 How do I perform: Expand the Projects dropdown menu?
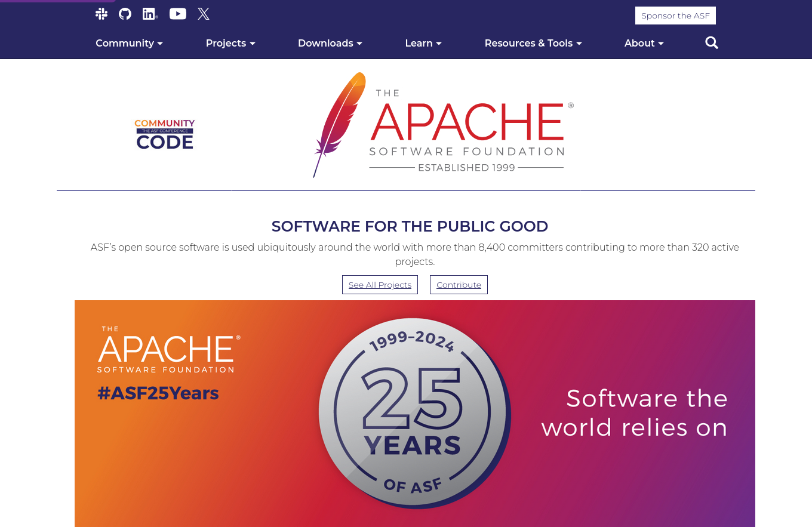pyautogui.click(x=230, y=43)
